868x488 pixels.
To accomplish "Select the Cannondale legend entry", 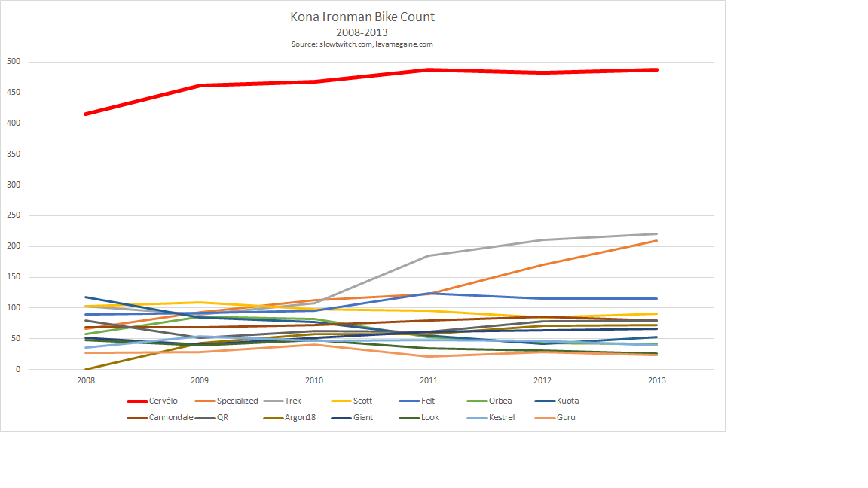I will (160, 418).
